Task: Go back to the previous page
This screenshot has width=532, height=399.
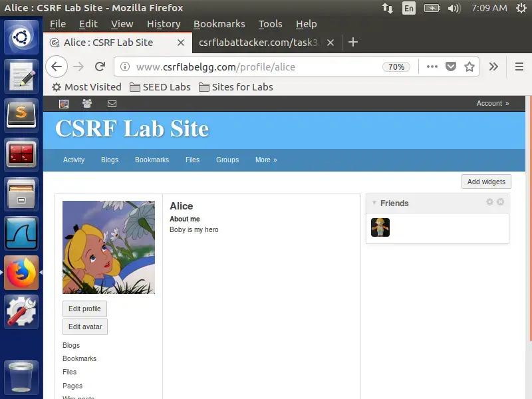Action: coord(57,66)
